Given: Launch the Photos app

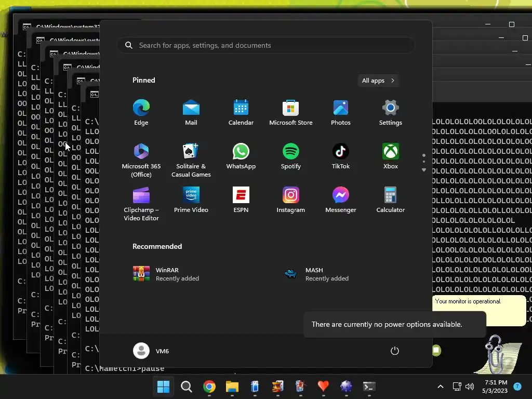Looking at the screenshot, I should point(341,113).
